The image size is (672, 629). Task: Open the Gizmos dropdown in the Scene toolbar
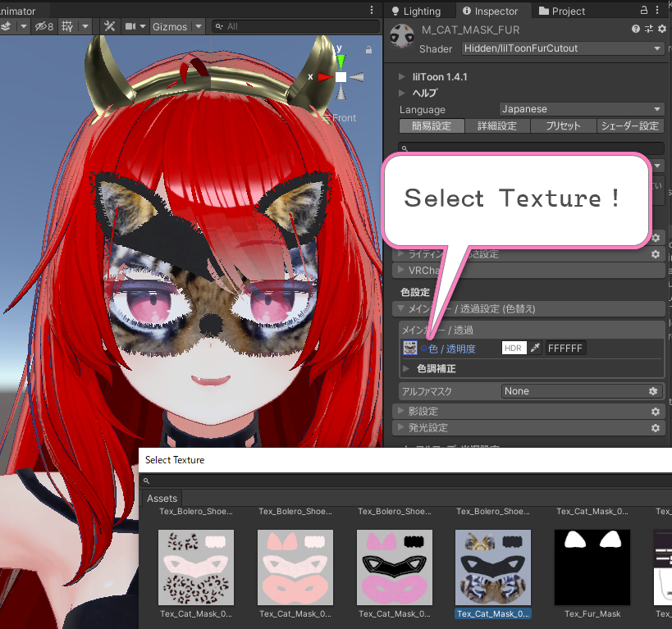(176, 25)
